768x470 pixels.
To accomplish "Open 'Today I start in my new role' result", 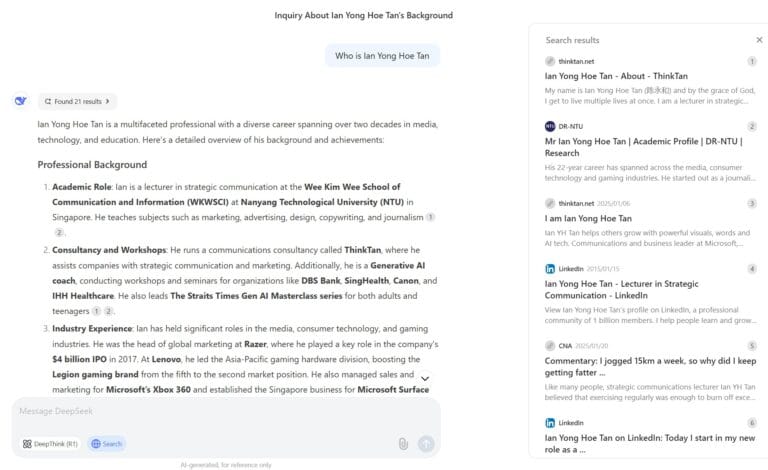I will pos(650,443).
